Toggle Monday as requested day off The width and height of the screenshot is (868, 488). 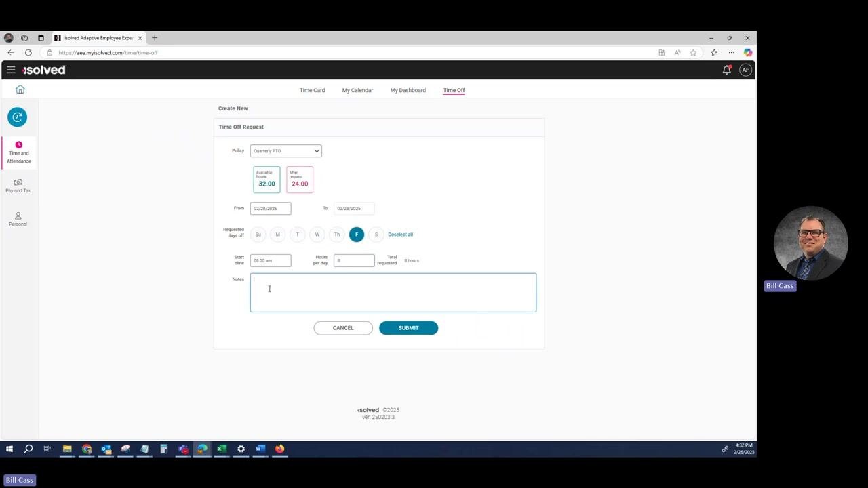(277, 235)
